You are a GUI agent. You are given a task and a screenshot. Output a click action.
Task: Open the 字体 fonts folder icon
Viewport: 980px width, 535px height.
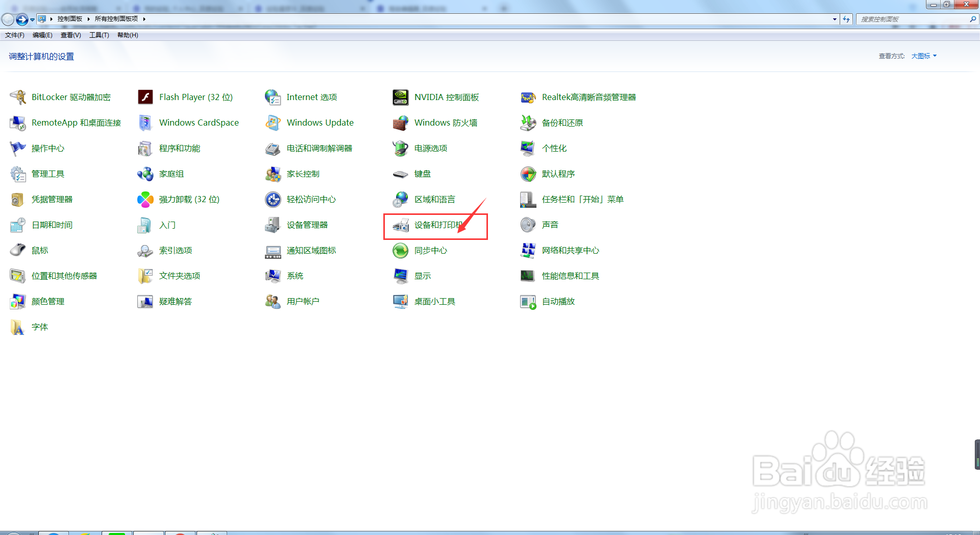pos(18,327)
